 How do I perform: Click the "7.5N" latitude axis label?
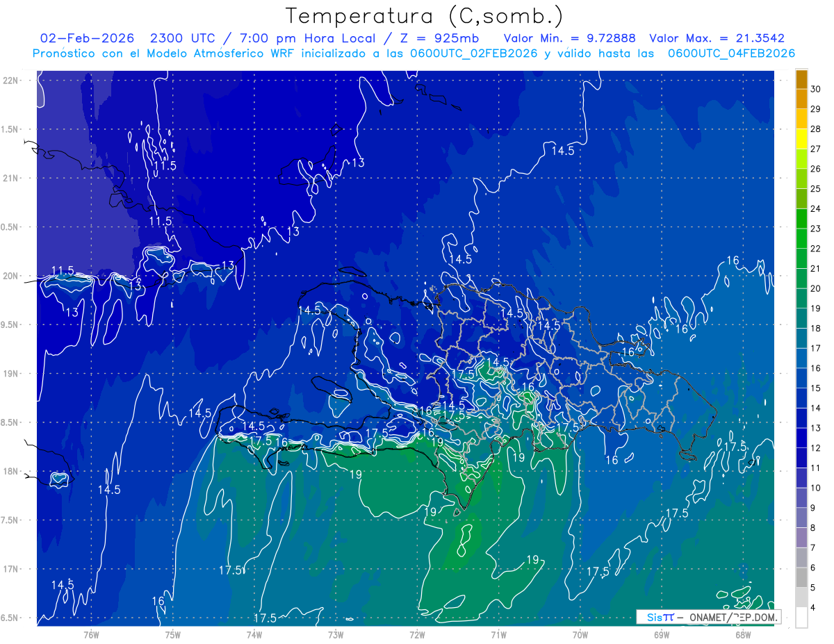[x=10, y=520]
